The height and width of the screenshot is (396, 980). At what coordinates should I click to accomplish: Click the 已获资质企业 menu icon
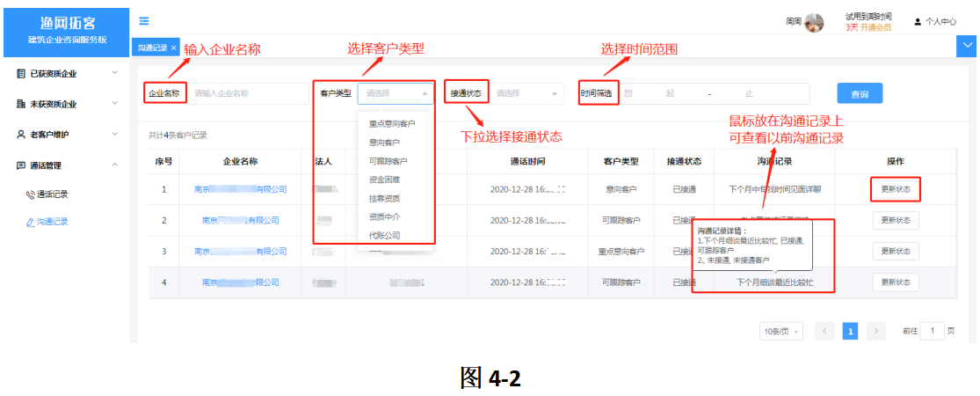coord(20,73)
